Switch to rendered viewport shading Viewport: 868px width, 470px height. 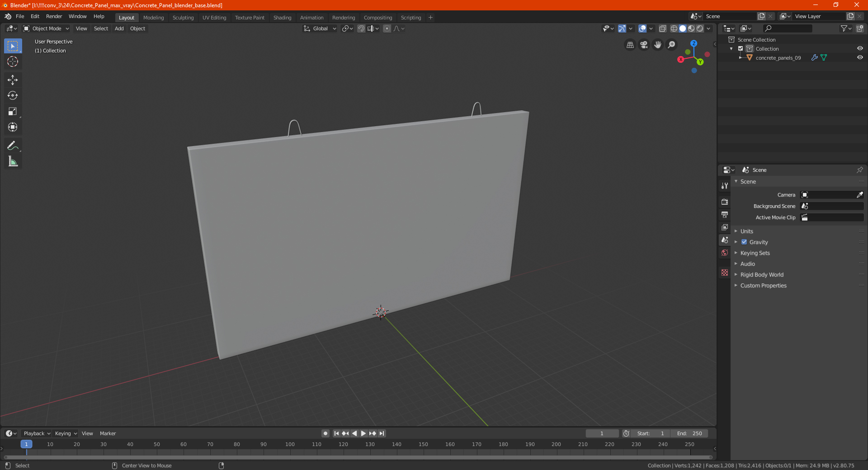(700, 28)
